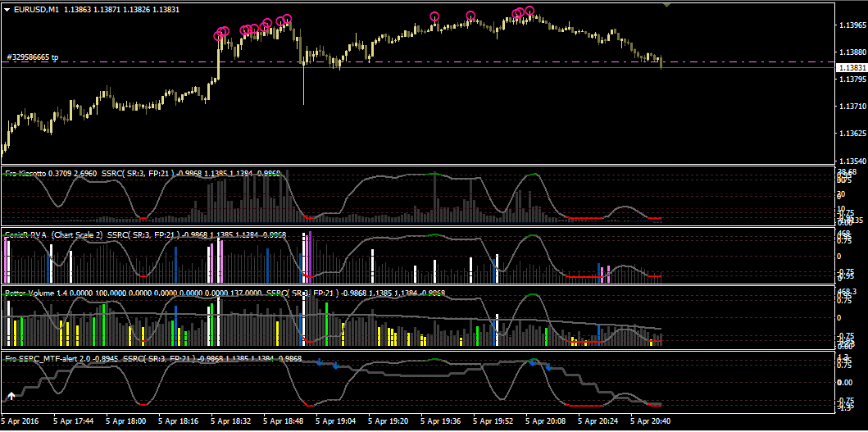
Task: Select the Fro Kiscotto indicator label
Action: tap(25, 174)
